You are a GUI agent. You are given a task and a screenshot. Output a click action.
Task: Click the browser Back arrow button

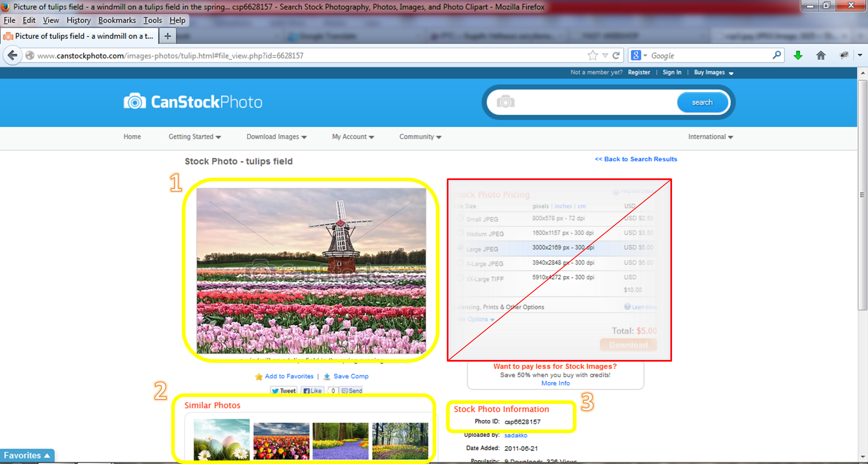[x=12, y=55]
